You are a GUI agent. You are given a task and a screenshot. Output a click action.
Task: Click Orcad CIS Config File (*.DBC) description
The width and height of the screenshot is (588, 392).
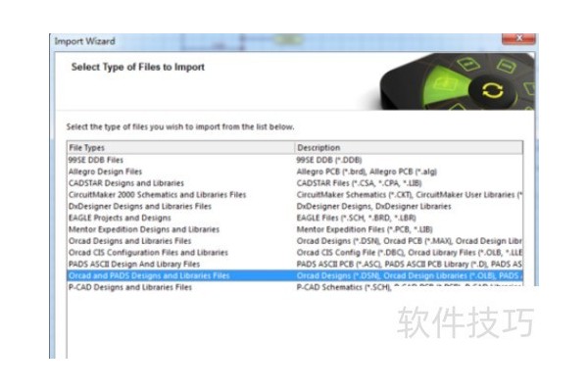point(409,253)
